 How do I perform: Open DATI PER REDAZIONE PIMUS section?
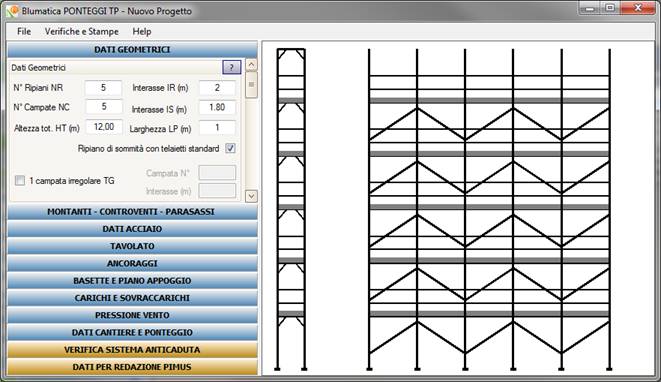click(x=132, y=367)
